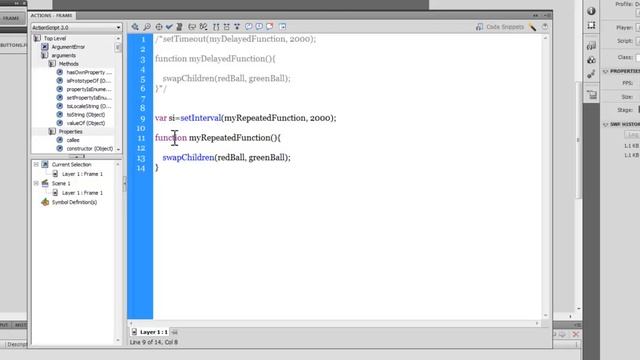The width and height of the screenshot is (640, 360).
Task: Select isPrototypeOf method
Action: coord(89,81)
